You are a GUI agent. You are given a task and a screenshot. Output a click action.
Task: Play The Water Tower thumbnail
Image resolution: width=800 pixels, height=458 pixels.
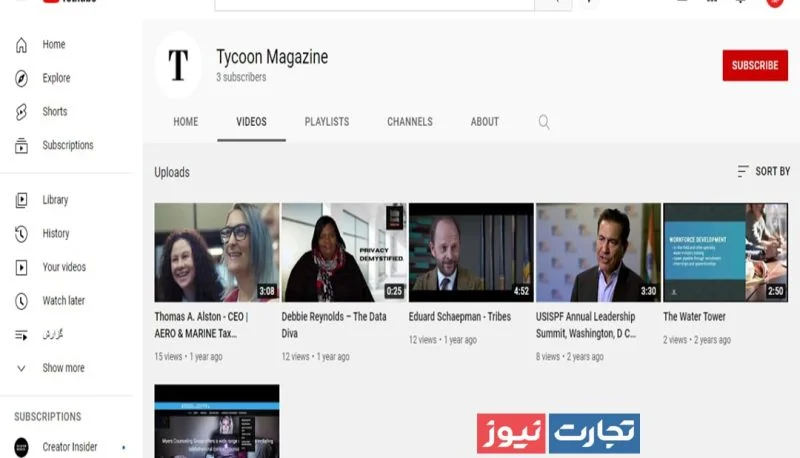point(725,252)
